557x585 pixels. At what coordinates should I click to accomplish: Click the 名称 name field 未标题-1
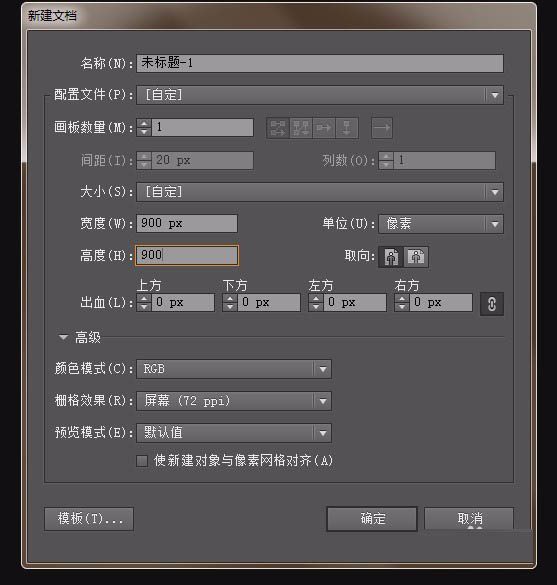tap(320, 63)
